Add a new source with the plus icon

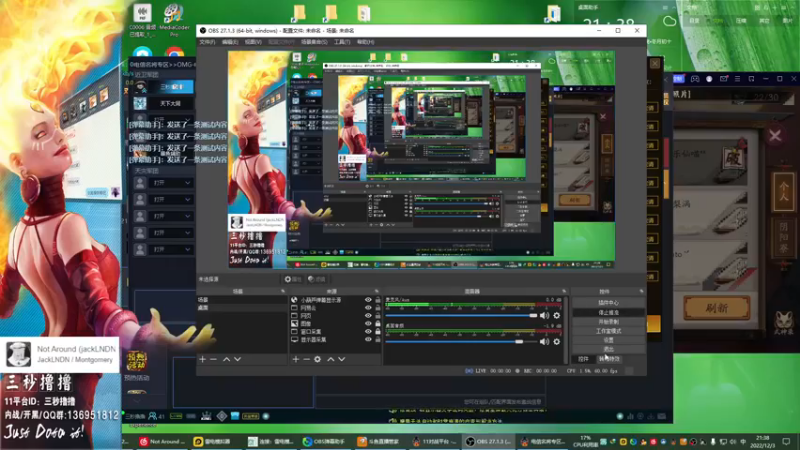(x=295, y=359)
